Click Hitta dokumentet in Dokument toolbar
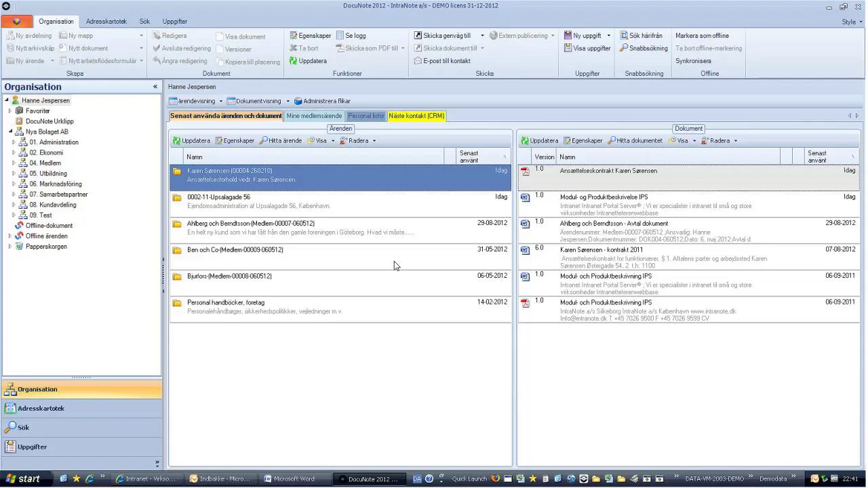 point(635,141)
